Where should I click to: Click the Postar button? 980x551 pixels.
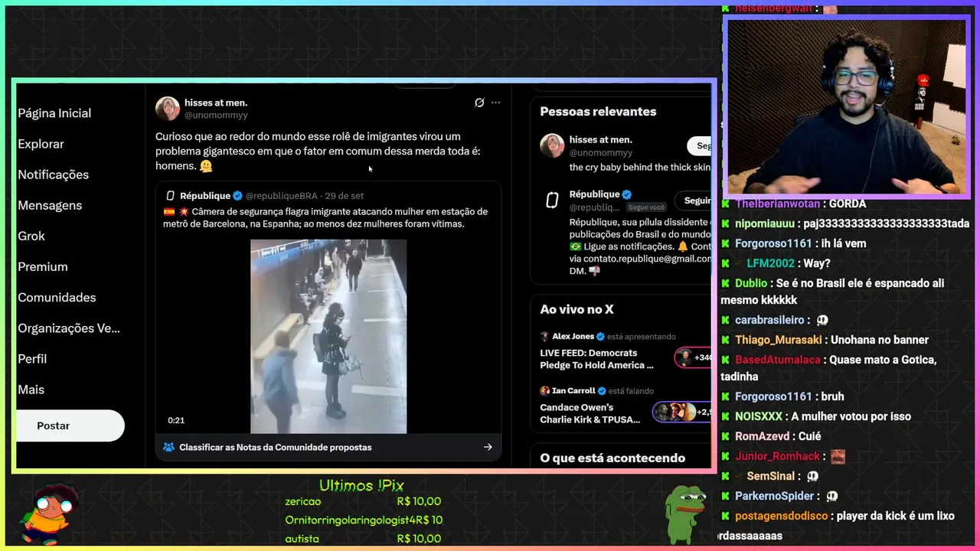(x=70, y=425)
